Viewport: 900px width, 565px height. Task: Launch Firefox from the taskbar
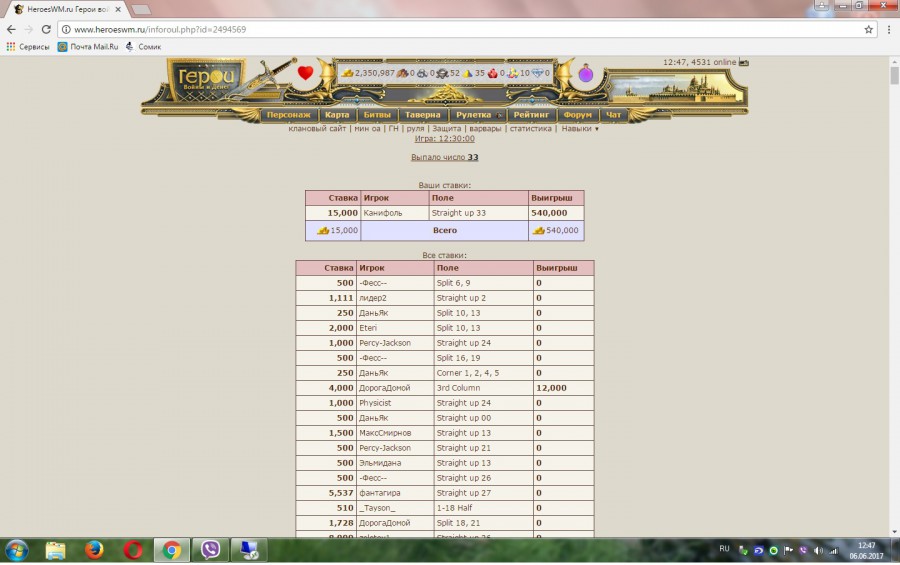[95, 550]
